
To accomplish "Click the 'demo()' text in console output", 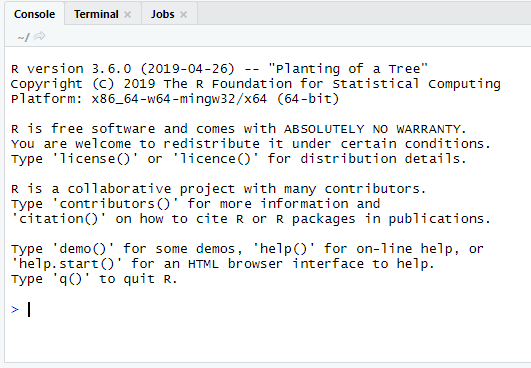I will (83, 248).
